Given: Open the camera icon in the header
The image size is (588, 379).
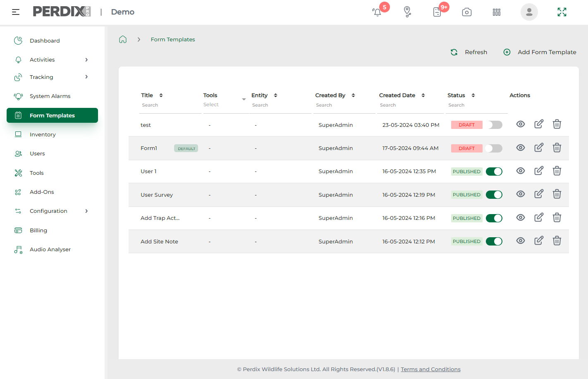Looking at the screenshot, I should coord(466,12).
